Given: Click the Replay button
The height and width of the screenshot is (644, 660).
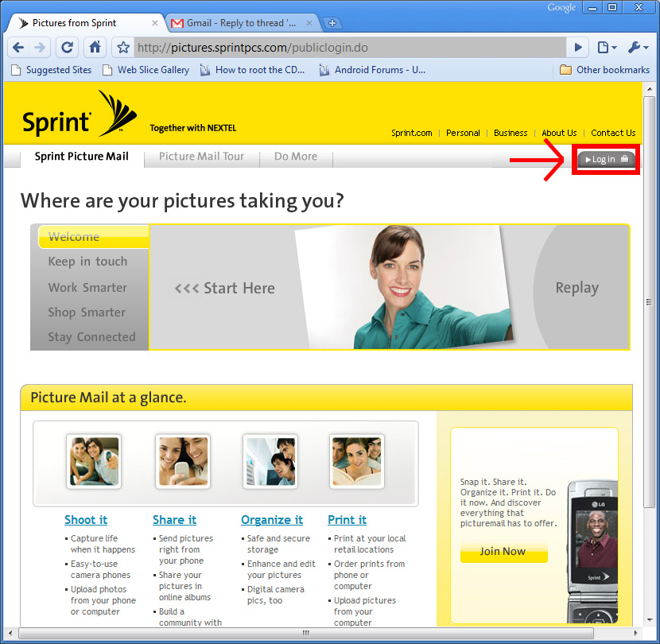Looking at the screenshot, I should pyautogui.click(x=577, y=288).
